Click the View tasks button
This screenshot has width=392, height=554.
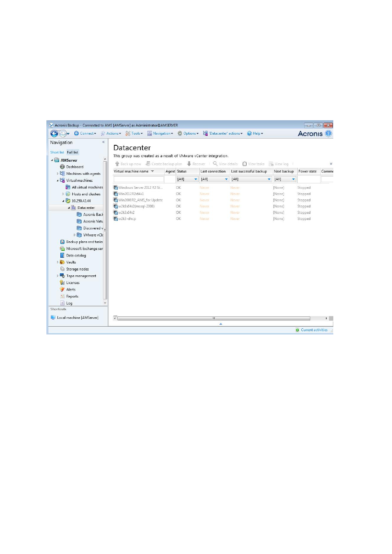coord(253,164)
